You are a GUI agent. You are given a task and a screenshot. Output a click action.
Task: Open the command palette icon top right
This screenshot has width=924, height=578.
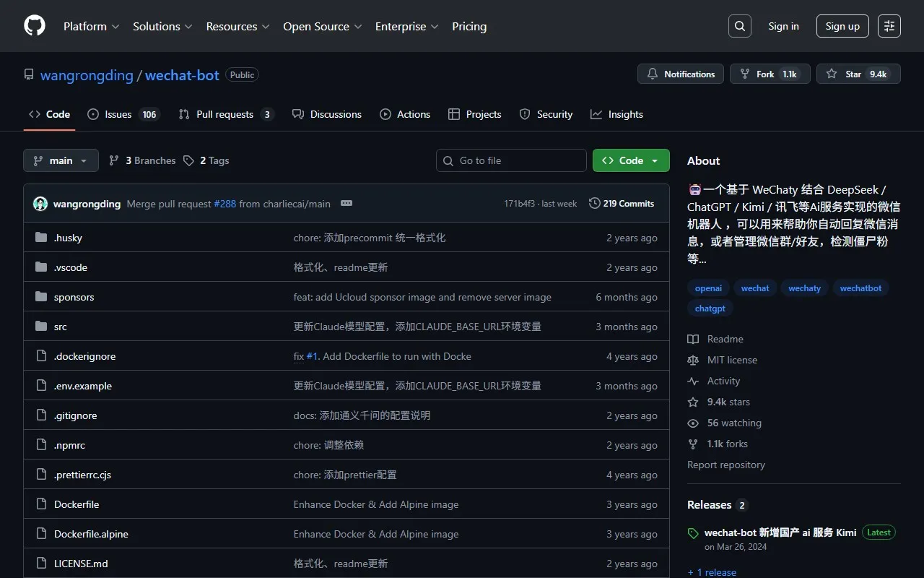(x=889, y=26)
